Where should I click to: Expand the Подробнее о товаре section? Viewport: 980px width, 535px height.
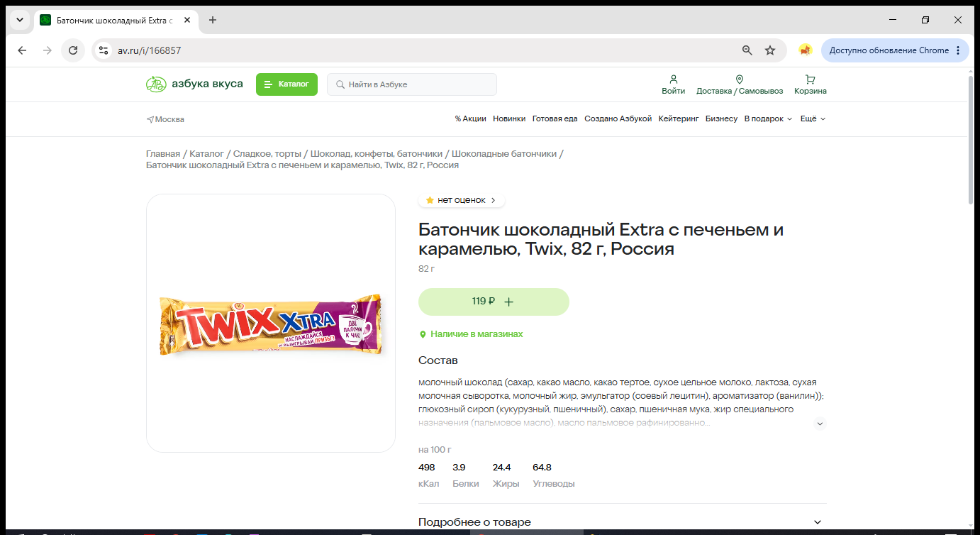coord(623,522)
